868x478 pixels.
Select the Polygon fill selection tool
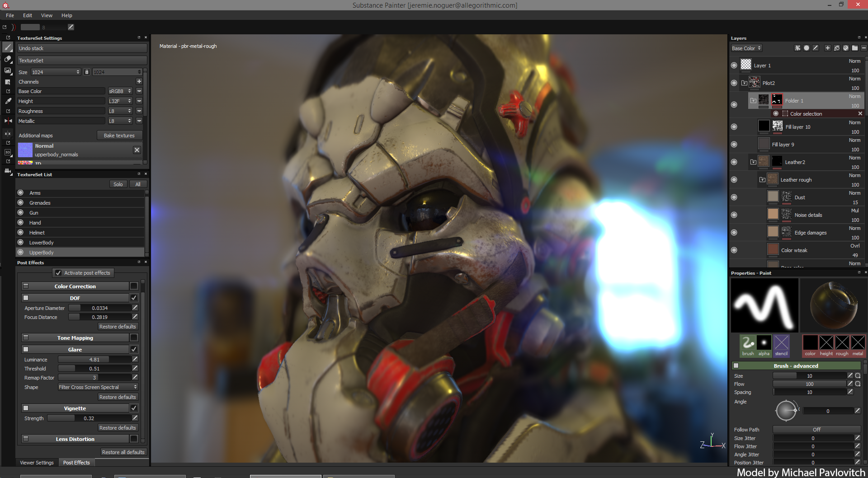[x=8, y=82]
